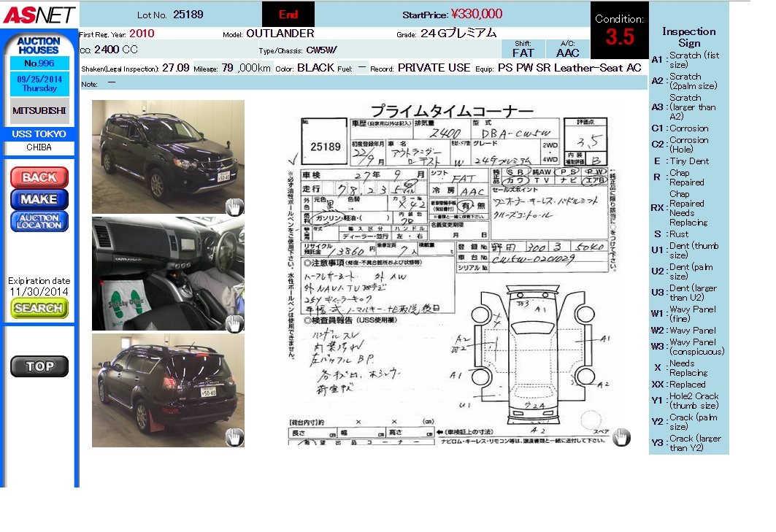Click the ASNET logo
Image resolution: width=776 pixels, height=532 pixels.
pyautogui.click(x=39, y=14)
